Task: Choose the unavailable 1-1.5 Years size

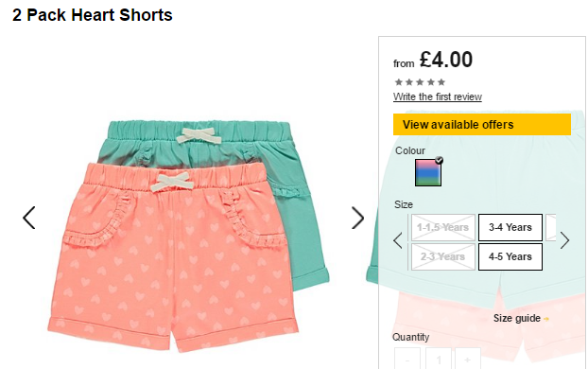Action: coord(443,227)
